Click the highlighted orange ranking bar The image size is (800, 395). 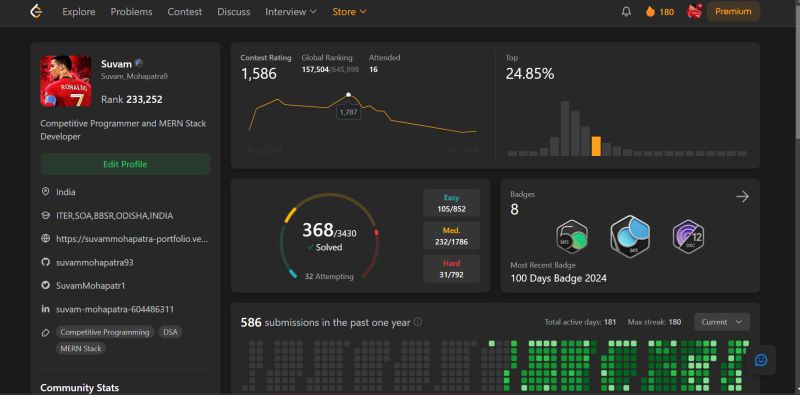pos(595,146)
